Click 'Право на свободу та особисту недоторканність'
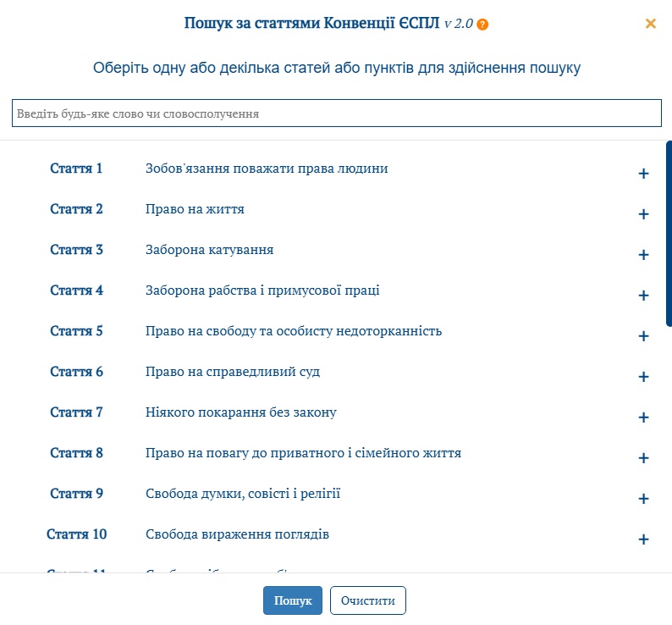Image resolution: width=672 pixels, height=625 pixels. [x=294, y=331]
